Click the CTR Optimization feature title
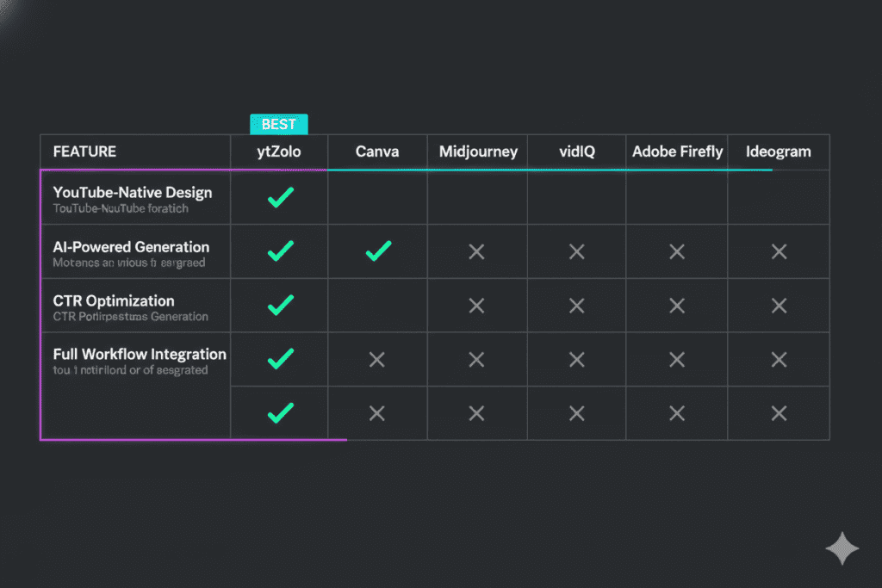 click(x=114, y=300)
